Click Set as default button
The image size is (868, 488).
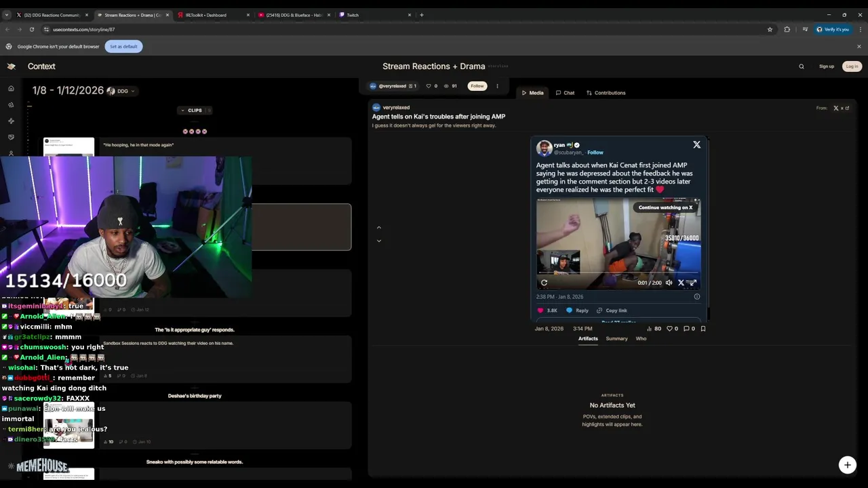123,47
